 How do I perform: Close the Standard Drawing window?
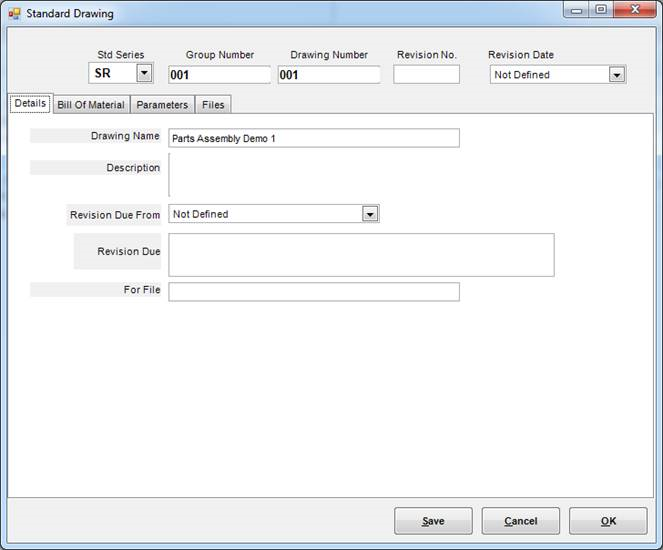pos(634,10)
